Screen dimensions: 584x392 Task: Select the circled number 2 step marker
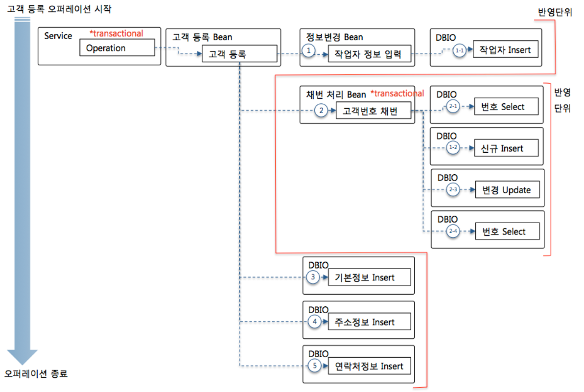point(321,111)
